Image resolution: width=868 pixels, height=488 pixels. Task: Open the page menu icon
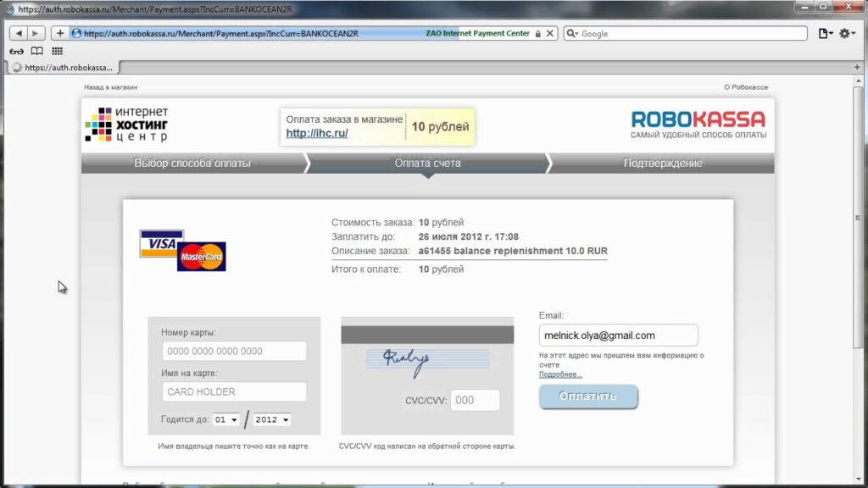825,33
